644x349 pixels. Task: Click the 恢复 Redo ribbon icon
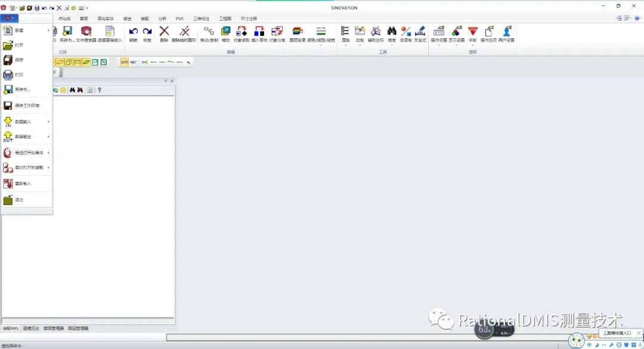tap(147, 34)
